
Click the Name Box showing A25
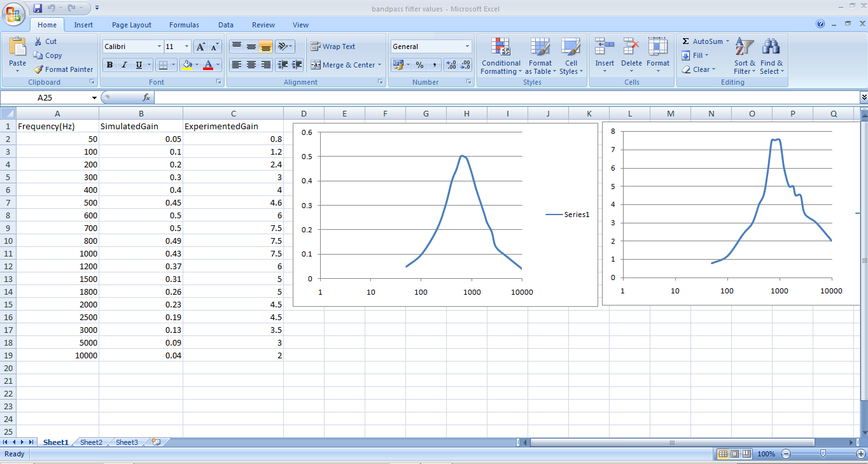[45, 97]
